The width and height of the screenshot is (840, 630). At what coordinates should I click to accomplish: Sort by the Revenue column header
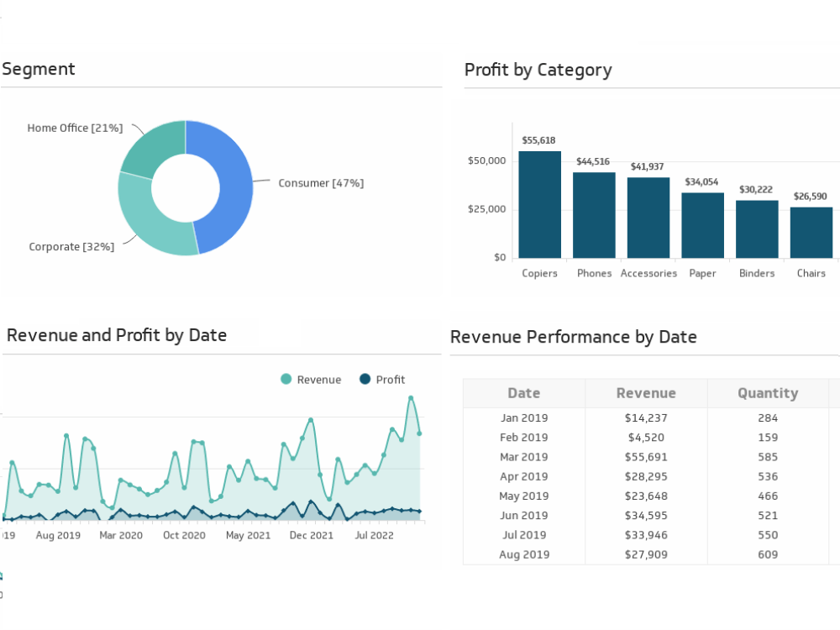(x=645, y=393)
